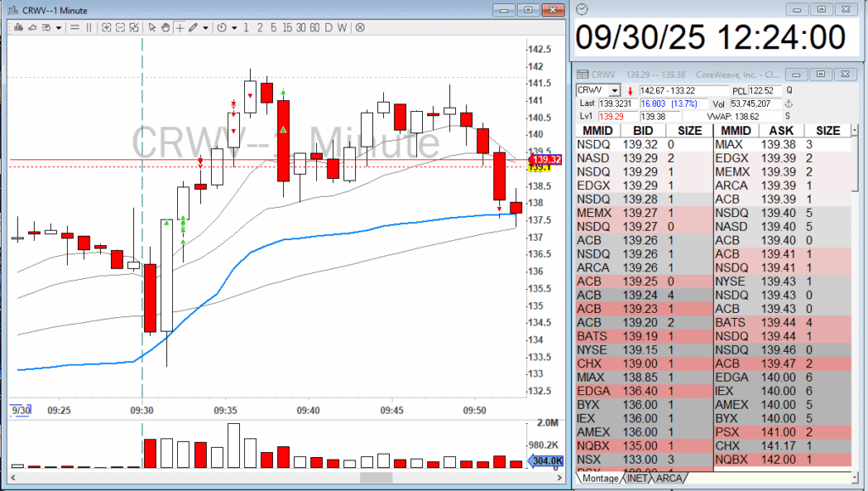Image resolution: width=868 pixels, height=491 pixels.
Task: Expand the pencil drawing tools dropdown
Action: click(206, 28)
